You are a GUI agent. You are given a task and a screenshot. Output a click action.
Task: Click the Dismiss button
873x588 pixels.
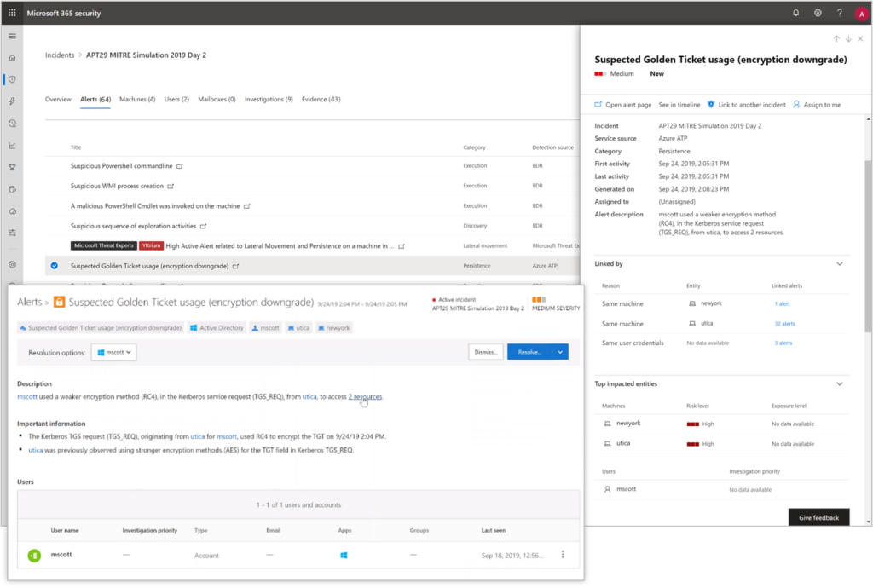(485, 352)
